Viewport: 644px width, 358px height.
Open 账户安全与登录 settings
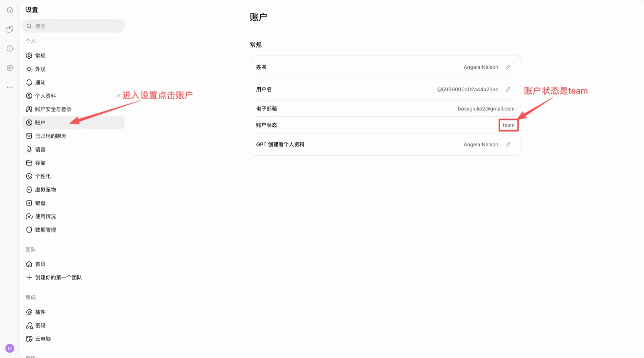[73, 109]
